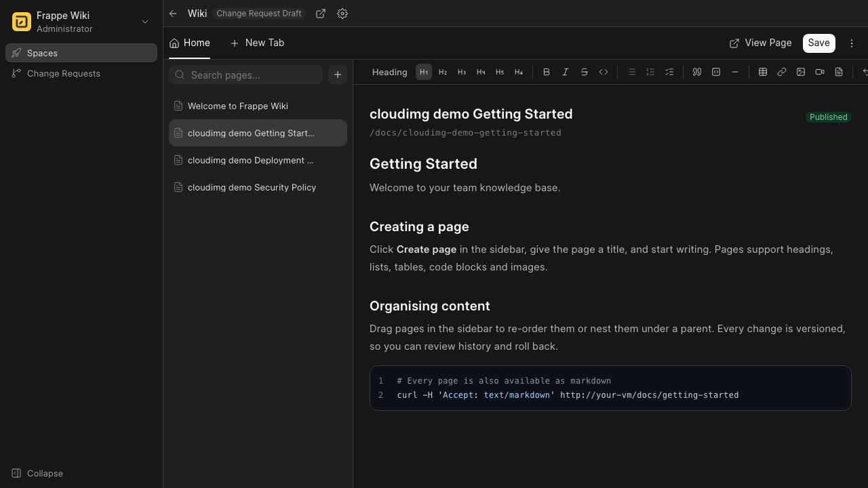Open cloudimg demo Deployment page

pyautogui.click(x=258, y=160)
